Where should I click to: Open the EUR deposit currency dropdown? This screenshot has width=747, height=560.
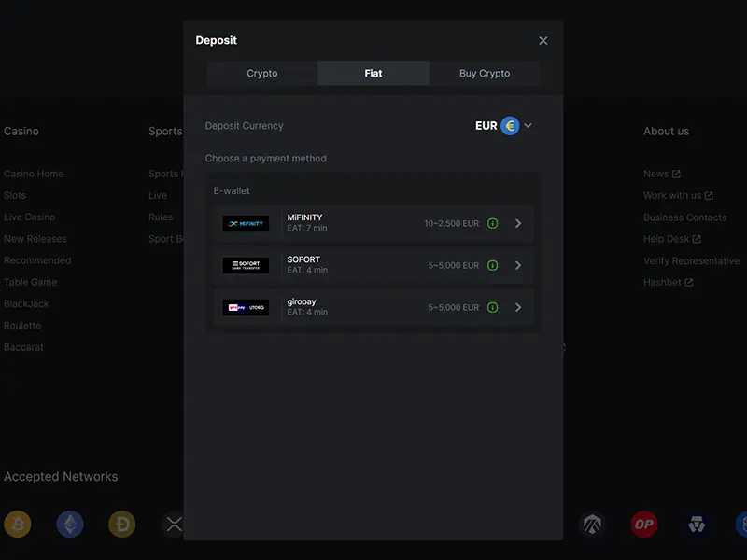[503, 126]
